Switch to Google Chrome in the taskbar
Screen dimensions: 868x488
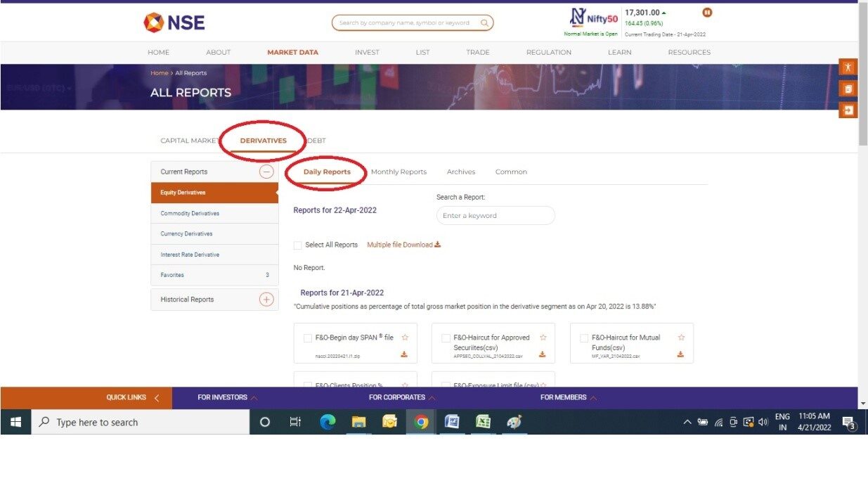coord(421,422)
